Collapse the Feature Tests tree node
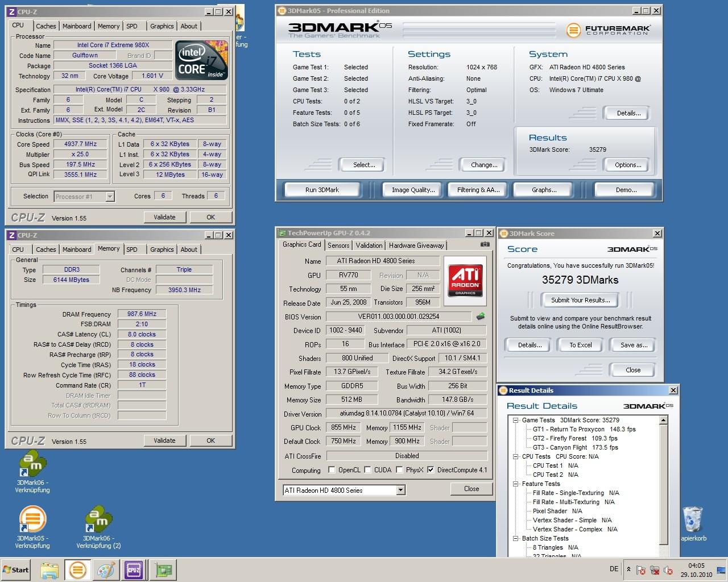The width and height of the screenshot is (728, 582). coord(516,484)
